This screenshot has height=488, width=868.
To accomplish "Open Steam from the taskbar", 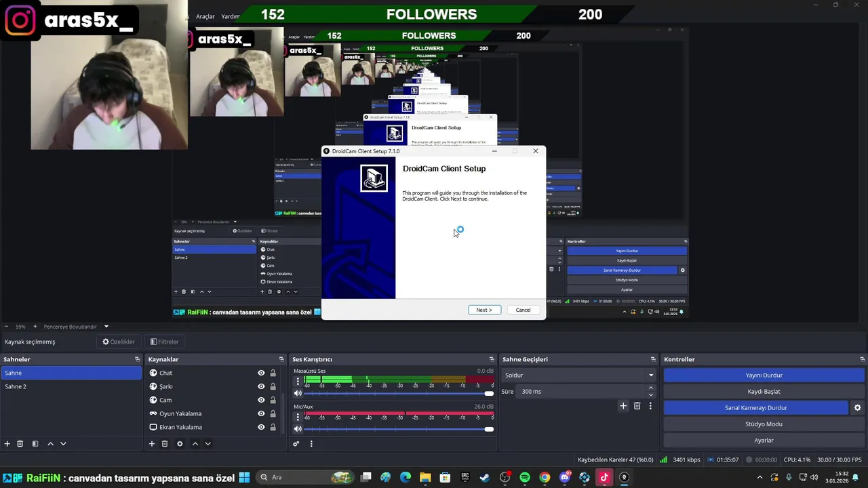I will [485, 477].
